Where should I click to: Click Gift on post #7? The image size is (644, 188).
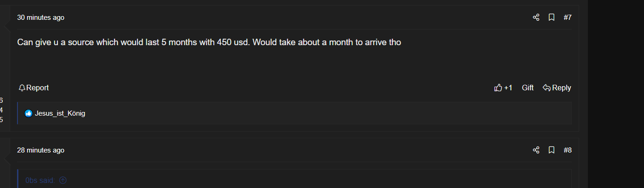[x=528, y=88]
